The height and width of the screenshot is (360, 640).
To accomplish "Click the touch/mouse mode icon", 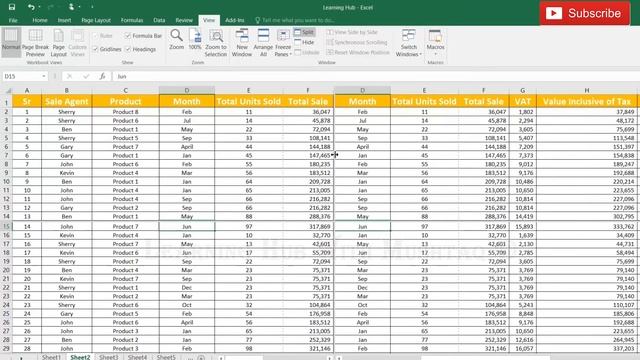I will point(71,7).
